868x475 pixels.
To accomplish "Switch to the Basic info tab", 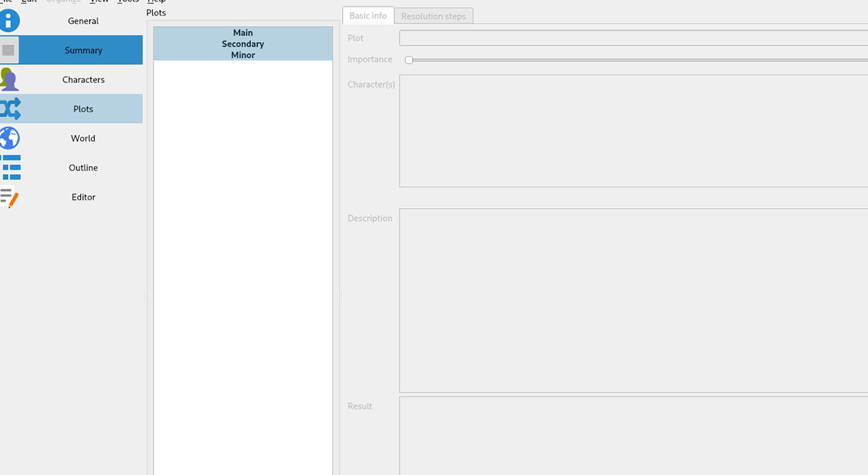I will (x=368, y=16).
